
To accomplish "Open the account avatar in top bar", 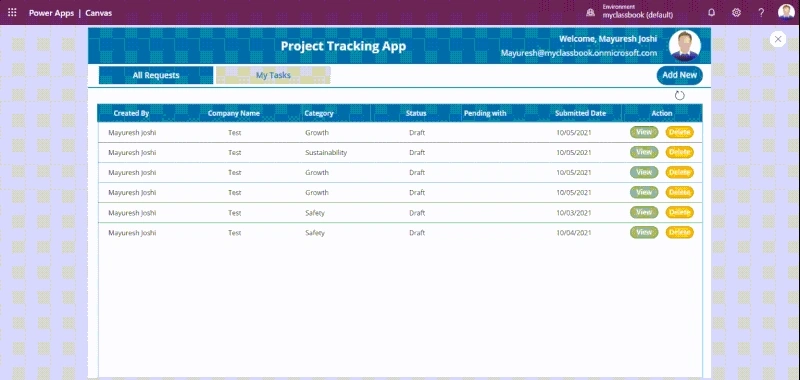I will tap(786, 12).
